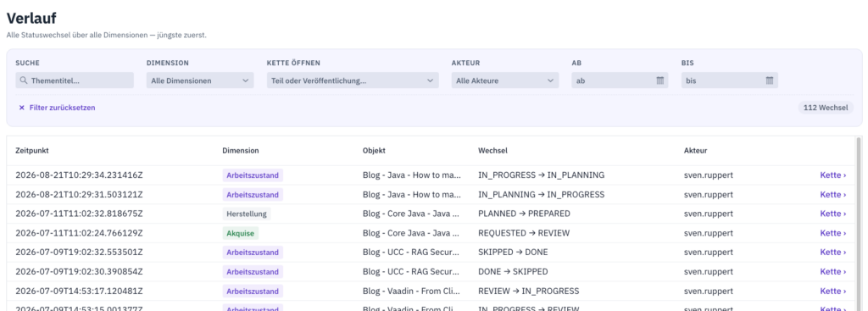Open Kette link for DONE → SKIPPED row
Viewport: 868px width, 311px height.
(x=833, y=272)
